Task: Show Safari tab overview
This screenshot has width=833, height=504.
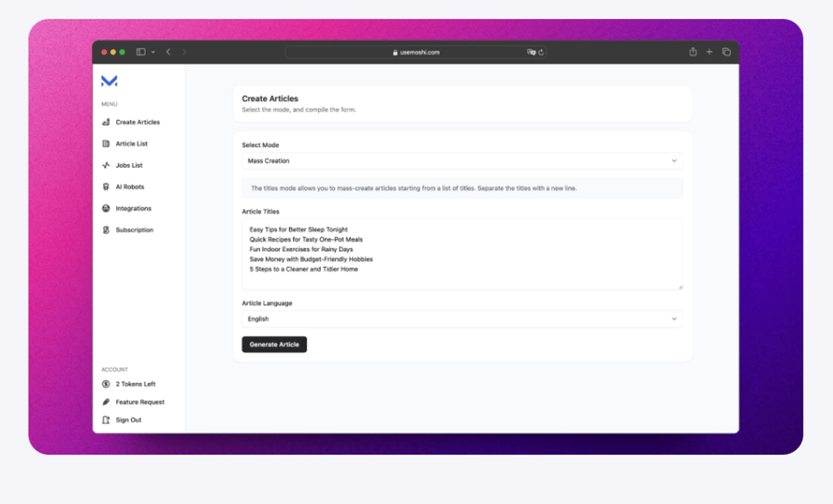Action: [x=726, y=52]
